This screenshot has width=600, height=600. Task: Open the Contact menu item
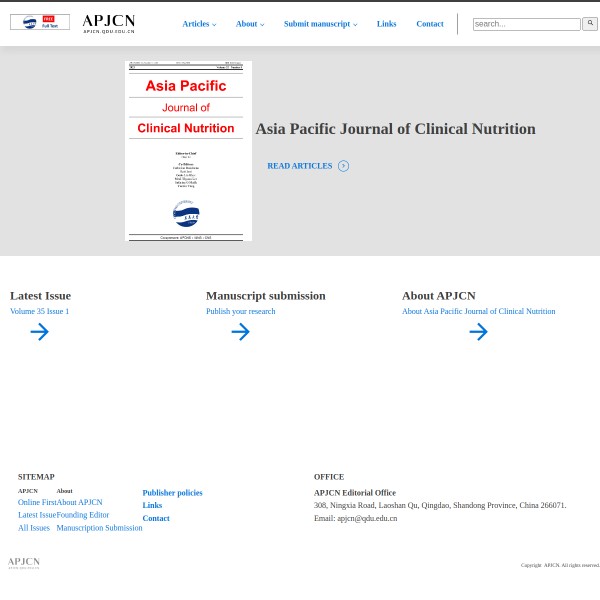430,24
